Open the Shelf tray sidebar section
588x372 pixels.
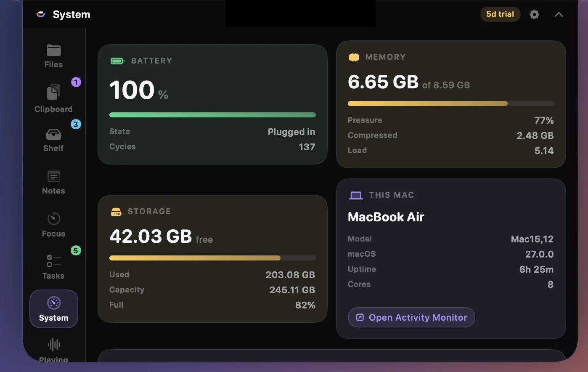(53, 141)
